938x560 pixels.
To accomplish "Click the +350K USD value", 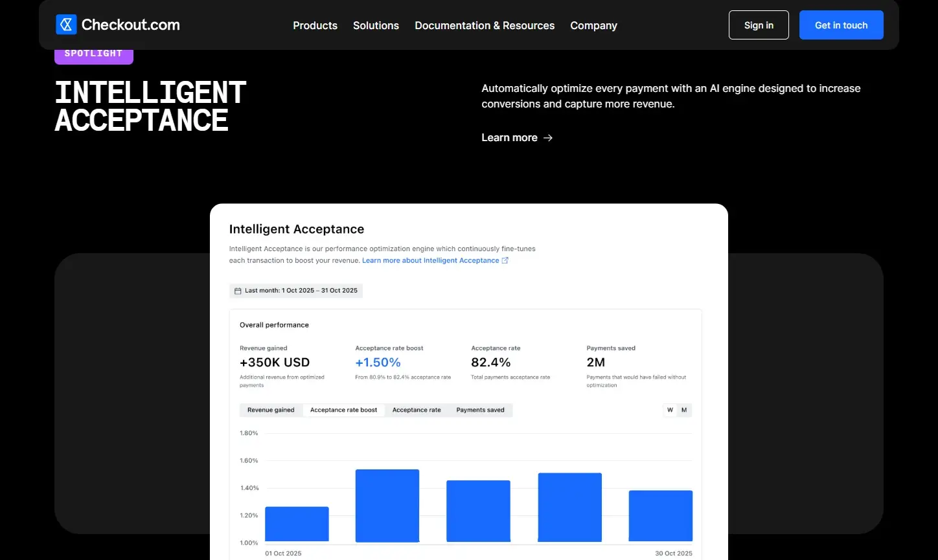I will coord(275,363).
